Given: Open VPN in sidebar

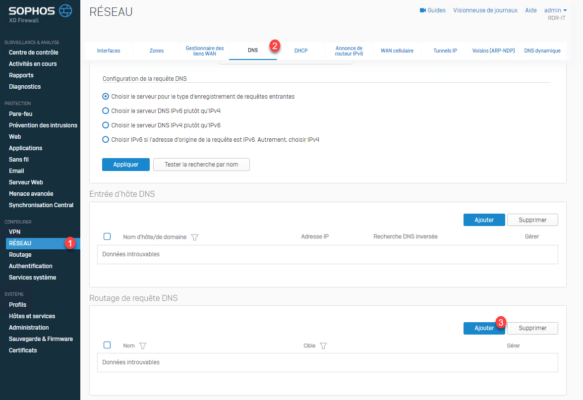Looking at the screenshot, I should click(x=15, y=232).
